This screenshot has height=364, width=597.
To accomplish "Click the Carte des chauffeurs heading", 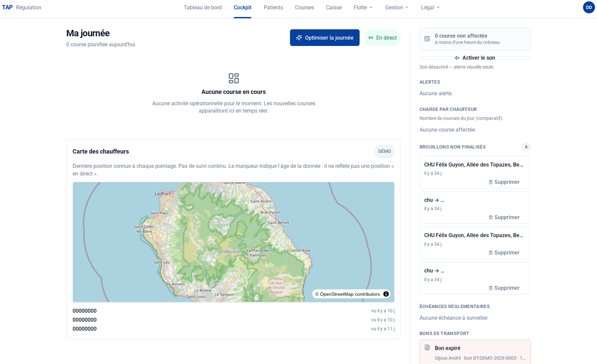I will click(101, 152).
